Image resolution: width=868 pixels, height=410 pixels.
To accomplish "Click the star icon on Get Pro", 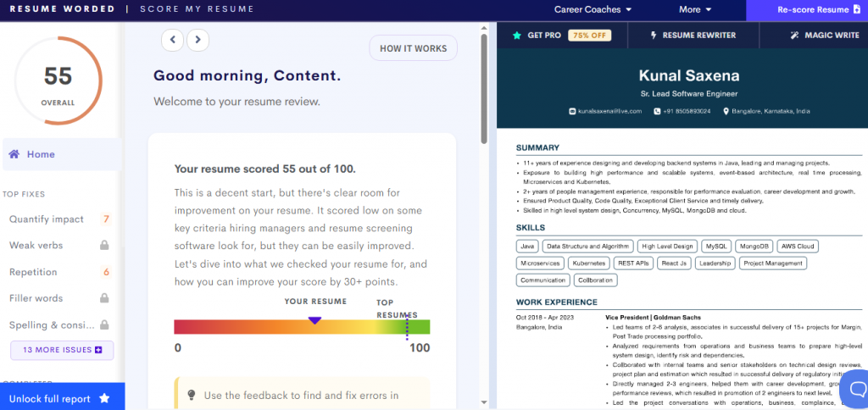I will coord(516,36).
